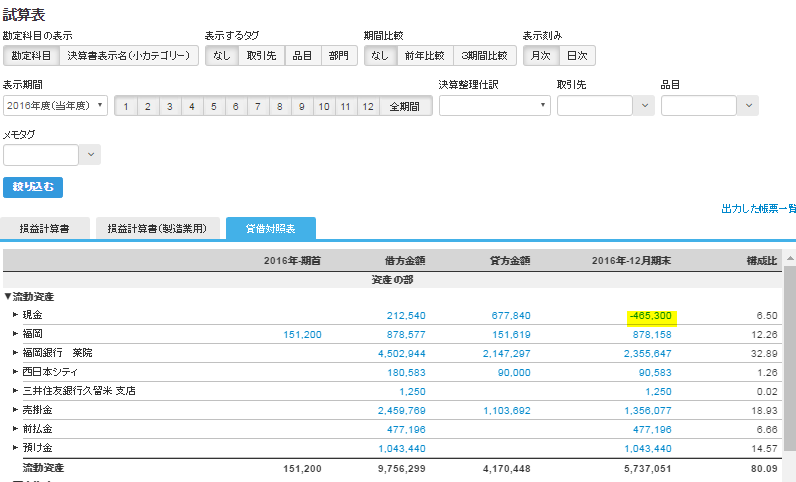Viewport: 796px width, 482px height.
Task: Open the 表示期間 fiscal year dropdown
Action: (55, 106)
